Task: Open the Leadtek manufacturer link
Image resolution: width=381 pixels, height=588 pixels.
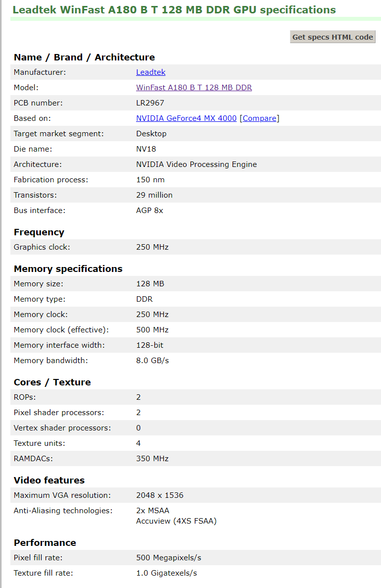Action: [150, 72]
